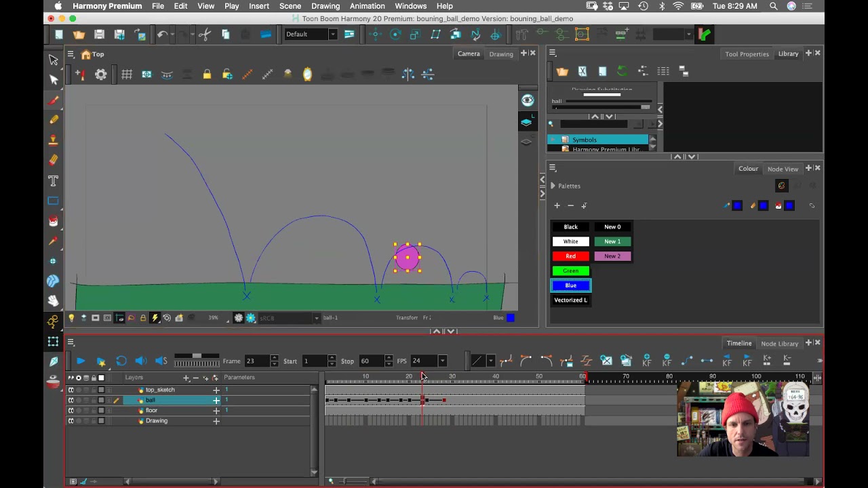
Task: Click the light bulb icon under camera view
Action: 71,317
